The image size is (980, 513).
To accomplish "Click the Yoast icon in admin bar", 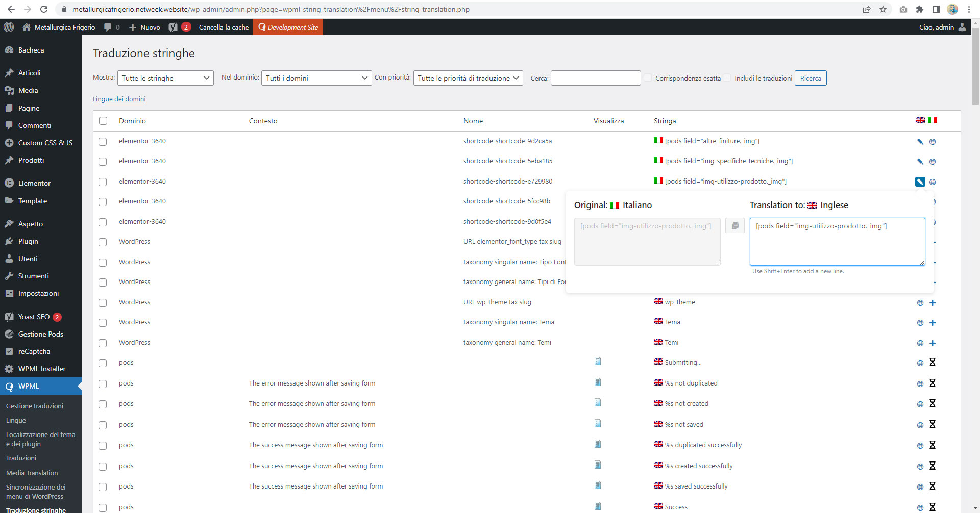I will (x=173, y=27).
